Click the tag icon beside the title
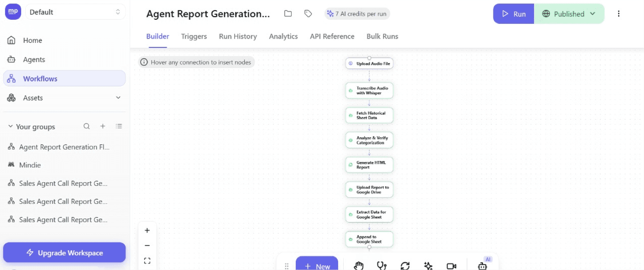644x270 pixels. [308, 14]
